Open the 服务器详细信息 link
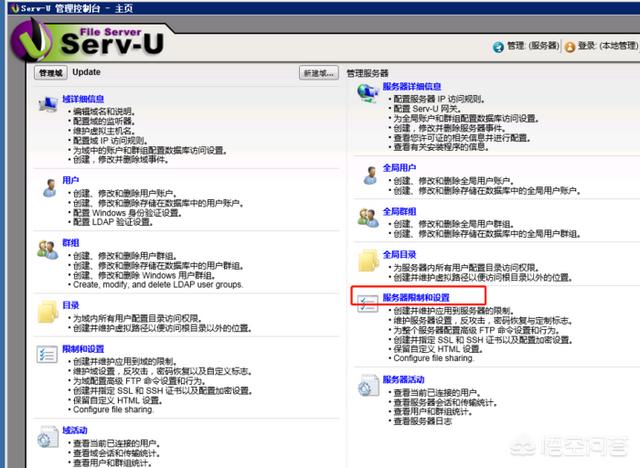This screenshot has width=640, height=468. 412,87
